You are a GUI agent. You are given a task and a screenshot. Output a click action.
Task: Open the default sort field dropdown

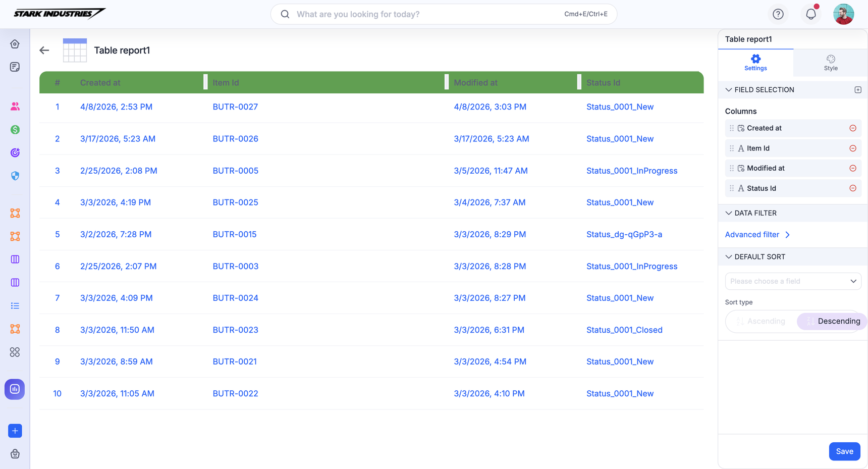[793, 281]
